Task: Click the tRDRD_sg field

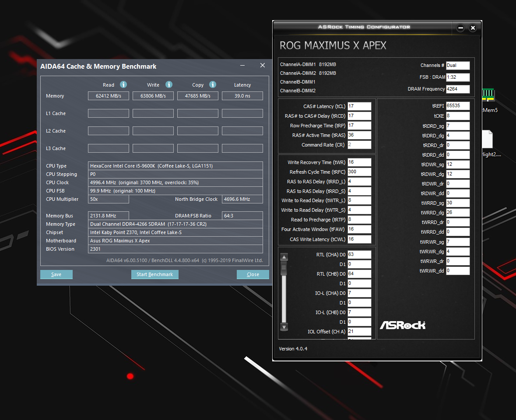Action: [458, 126]
